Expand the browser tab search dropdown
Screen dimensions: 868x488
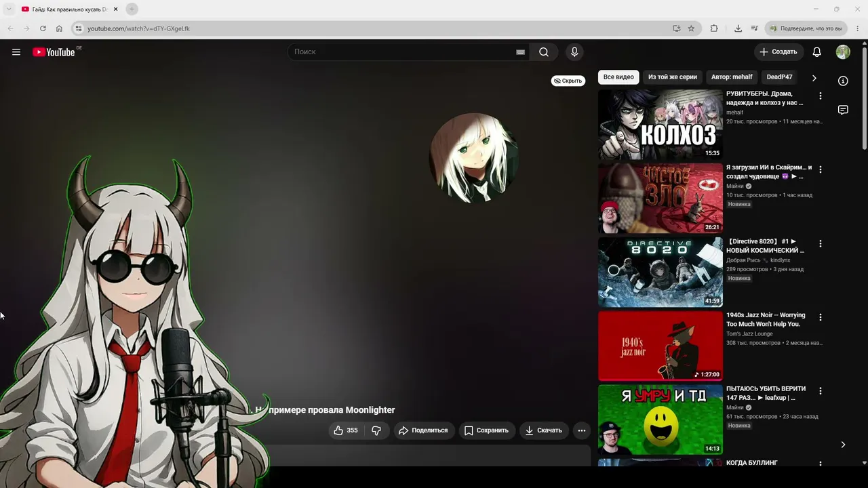9,9
